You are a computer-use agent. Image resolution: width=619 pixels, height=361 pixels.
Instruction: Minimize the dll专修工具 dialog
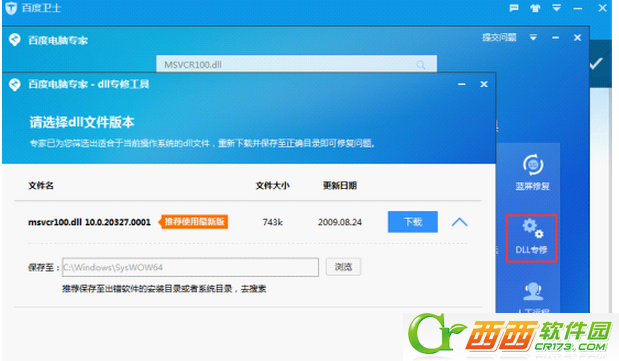pyautogui.click(x=461, y=84)
